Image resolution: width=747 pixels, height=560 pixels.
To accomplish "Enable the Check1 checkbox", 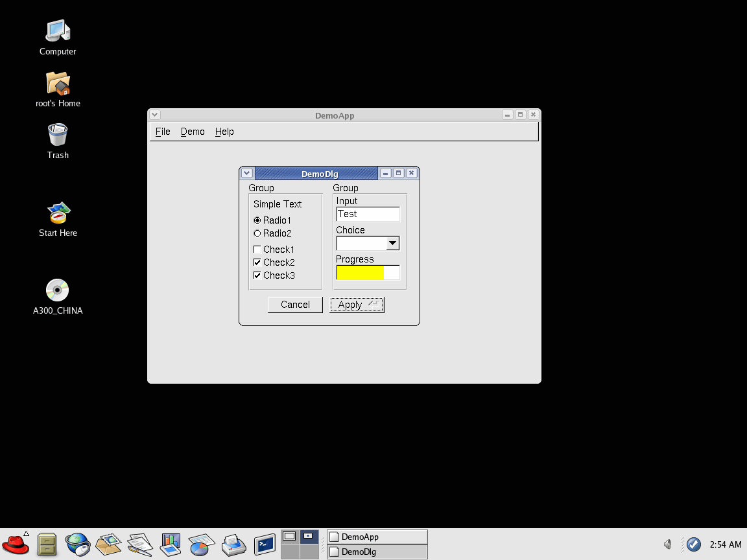I will pos(257,250).
